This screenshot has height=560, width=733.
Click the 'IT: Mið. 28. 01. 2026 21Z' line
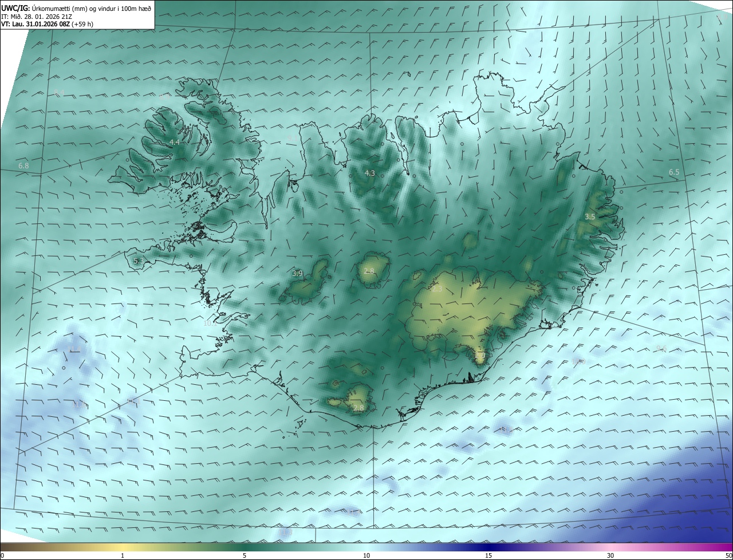37,17
